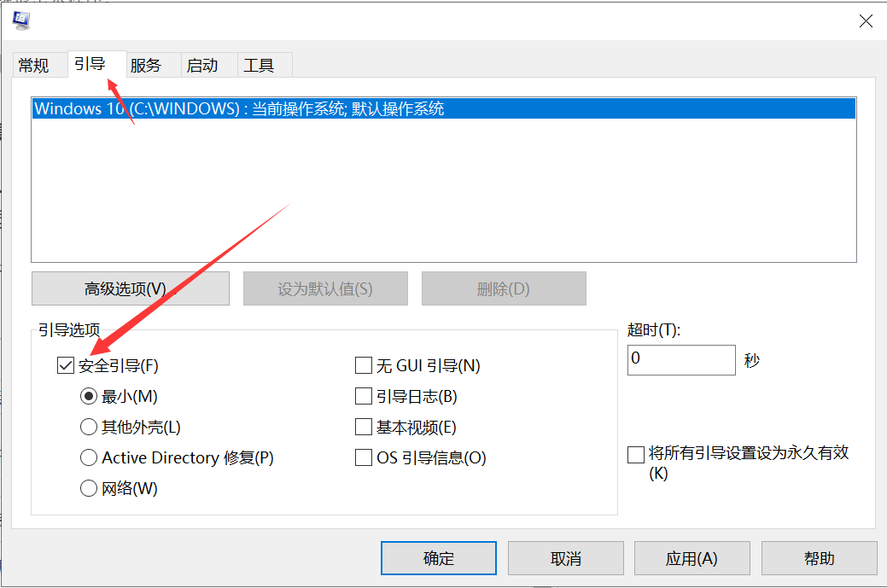Click the 超时(T) seconds input field
Viewport: 887px width, 588px height.
tap(681, 360)
